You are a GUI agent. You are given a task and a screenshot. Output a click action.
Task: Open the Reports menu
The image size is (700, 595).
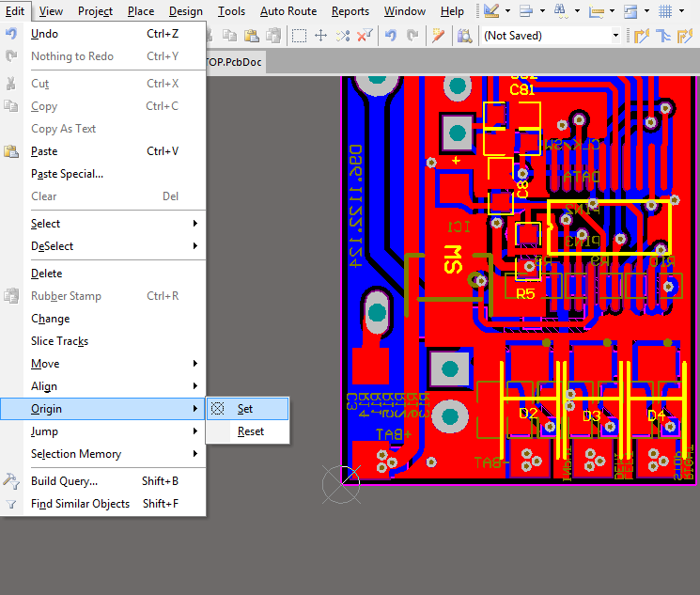tap(350, 11)
